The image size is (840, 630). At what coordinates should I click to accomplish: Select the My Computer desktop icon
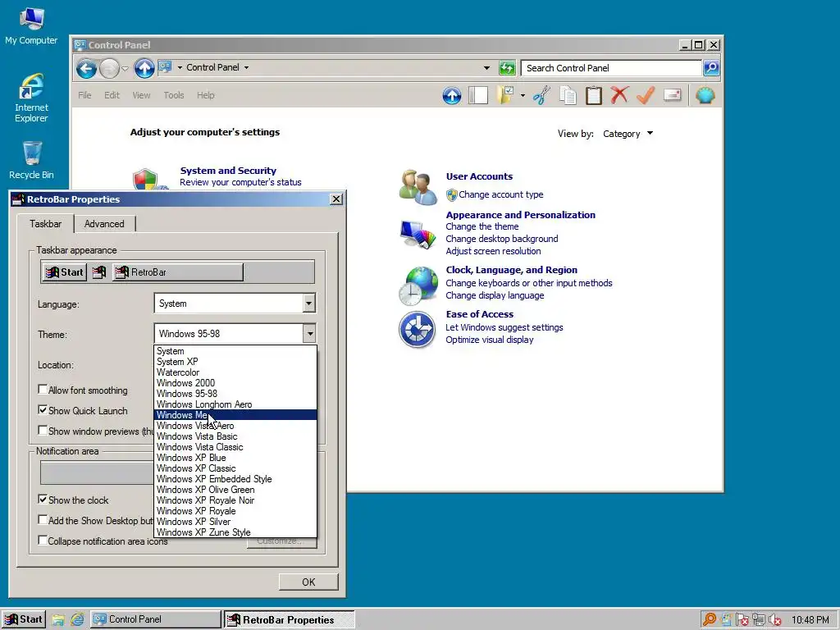(x=31, y=25)
